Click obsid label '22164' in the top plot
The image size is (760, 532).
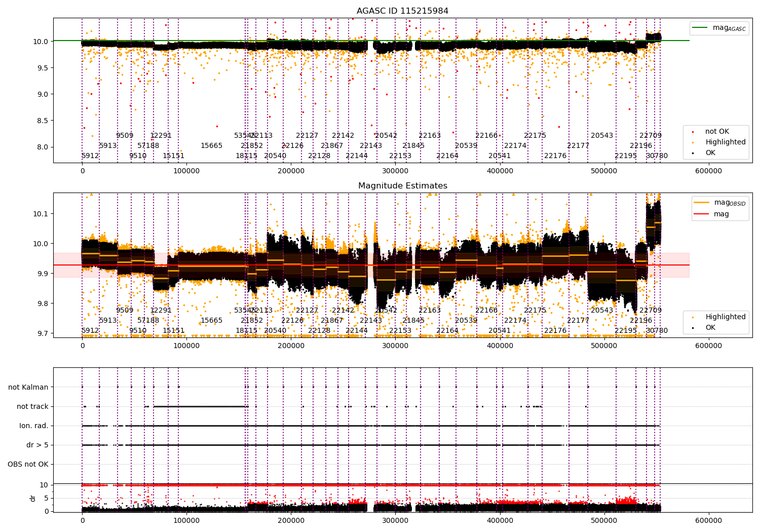click(x=447, y=156)
